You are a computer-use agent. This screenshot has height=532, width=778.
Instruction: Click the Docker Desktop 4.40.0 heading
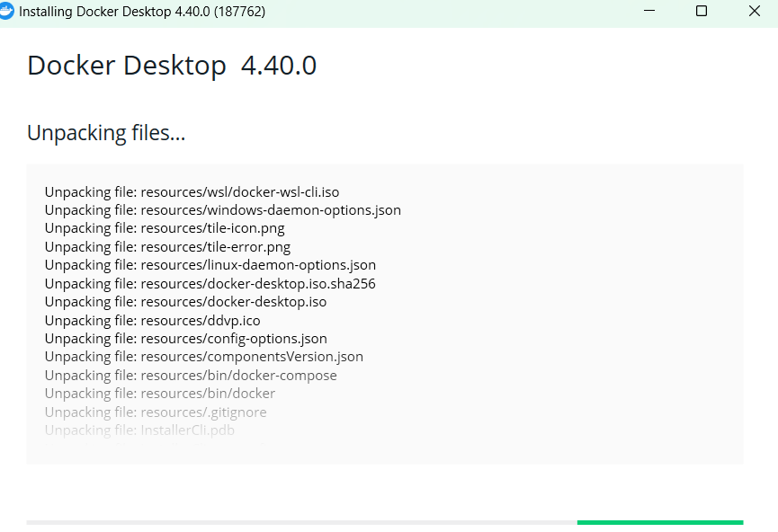click(172, 66)
